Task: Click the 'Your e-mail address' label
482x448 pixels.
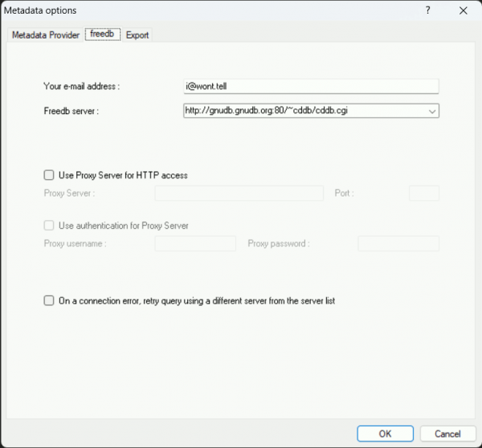Action: (87, 86)
